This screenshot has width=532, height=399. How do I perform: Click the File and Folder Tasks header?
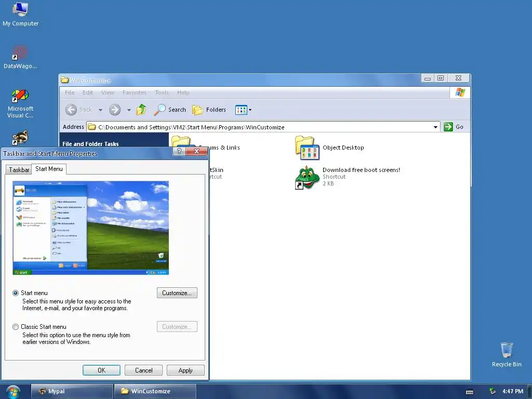tap(90, 144)
